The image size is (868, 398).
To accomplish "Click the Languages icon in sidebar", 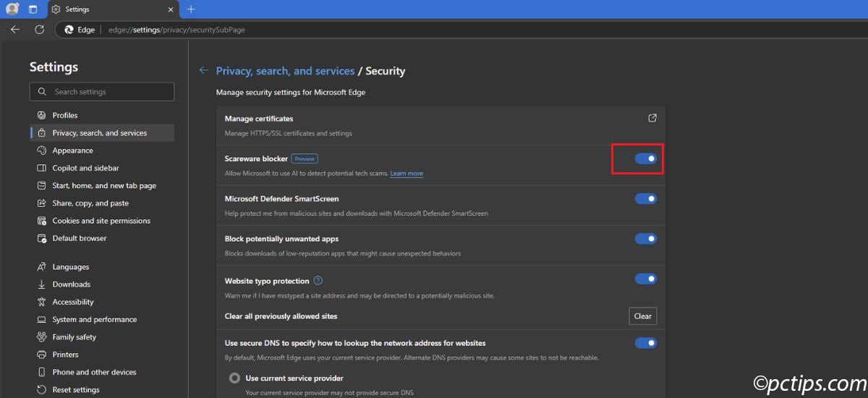I will click(x=41, y=267).
